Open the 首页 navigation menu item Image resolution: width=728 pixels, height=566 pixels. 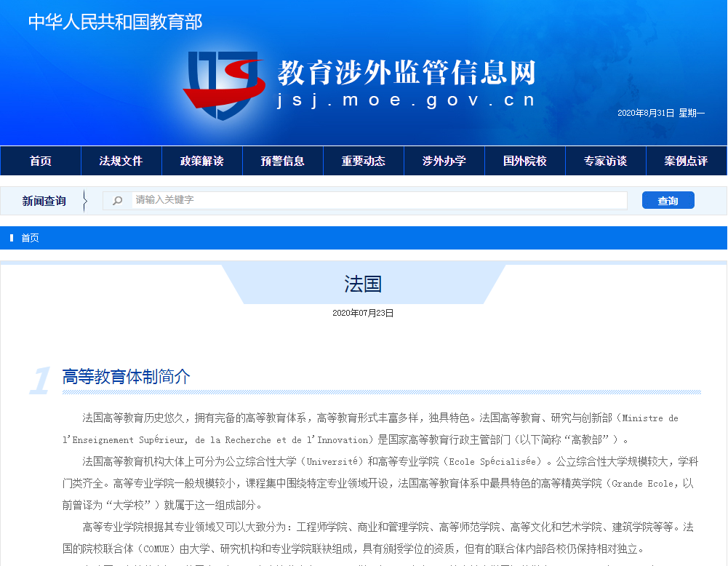40,160
